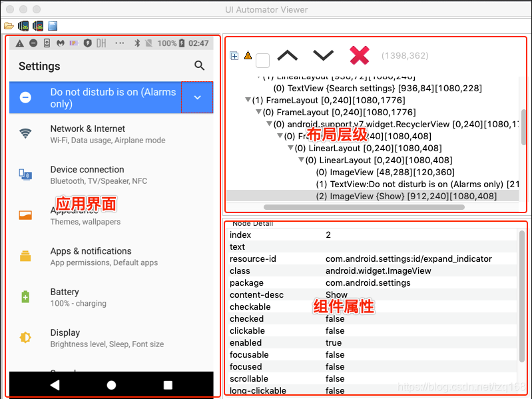
Task: Open Device connection settings
Action: (x=111, y=175)
